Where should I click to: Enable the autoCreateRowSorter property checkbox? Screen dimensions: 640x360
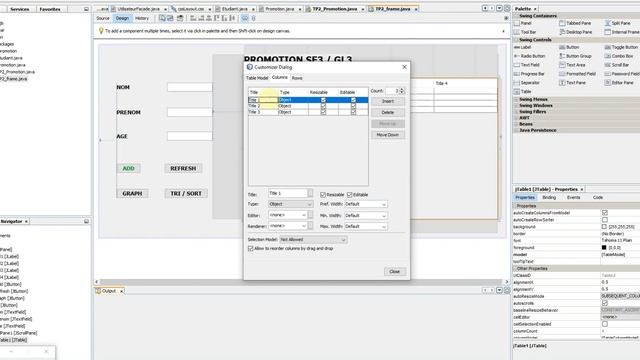tap(604, 220)
